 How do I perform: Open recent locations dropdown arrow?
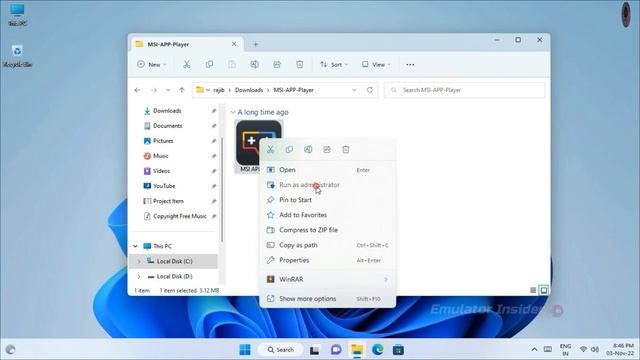(x=168, y=90)
